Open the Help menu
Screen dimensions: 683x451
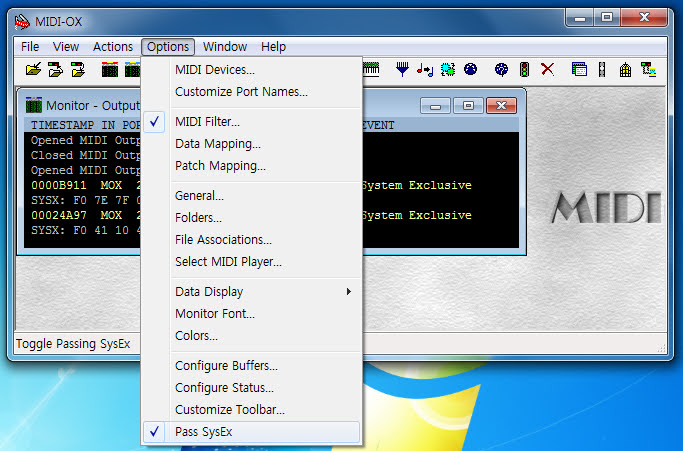point(274,47)
